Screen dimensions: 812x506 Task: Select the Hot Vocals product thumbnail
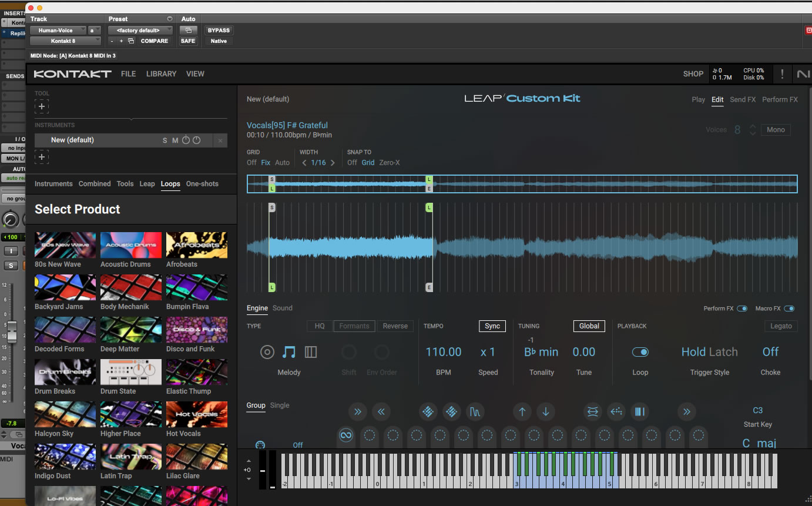coord(197,414)
